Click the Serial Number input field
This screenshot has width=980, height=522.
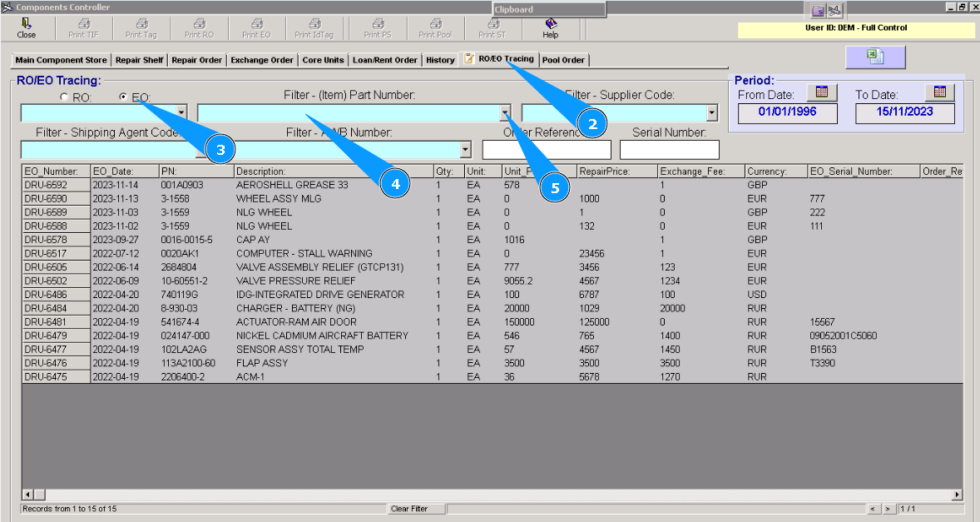(670, 150)
